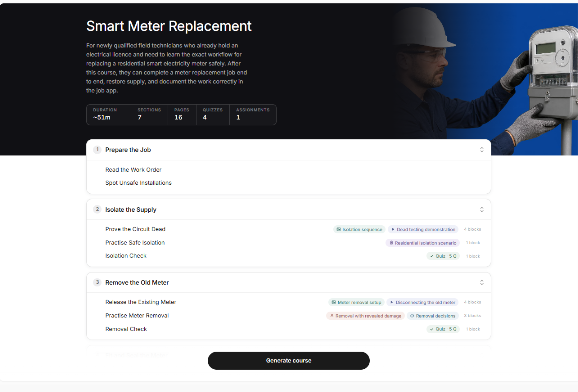
Task: Click the Generate course button
Action: pyautogui.click(x=288, y=360)
